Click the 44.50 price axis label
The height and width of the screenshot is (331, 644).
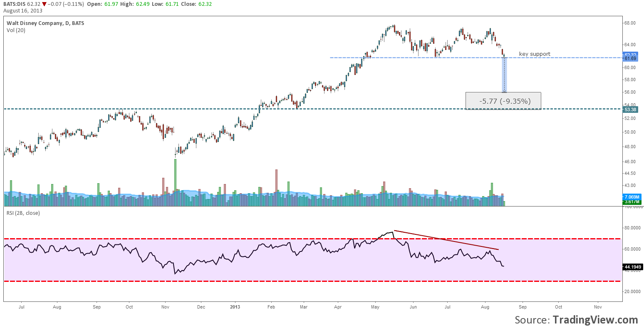tap(630, 173)
